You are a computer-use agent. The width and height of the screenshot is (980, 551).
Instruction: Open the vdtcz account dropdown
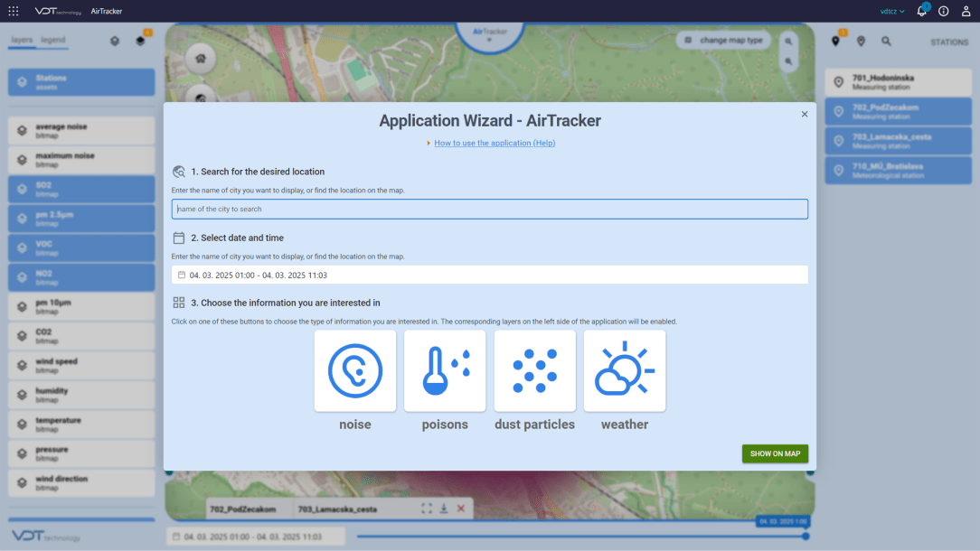(892, 11)
